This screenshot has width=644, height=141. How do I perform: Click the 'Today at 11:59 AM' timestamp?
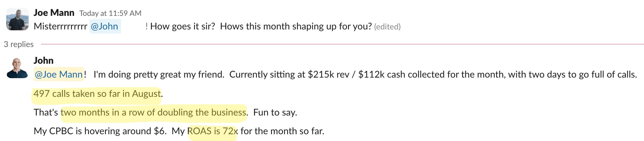pyautogui.click(x=110, y=13)
